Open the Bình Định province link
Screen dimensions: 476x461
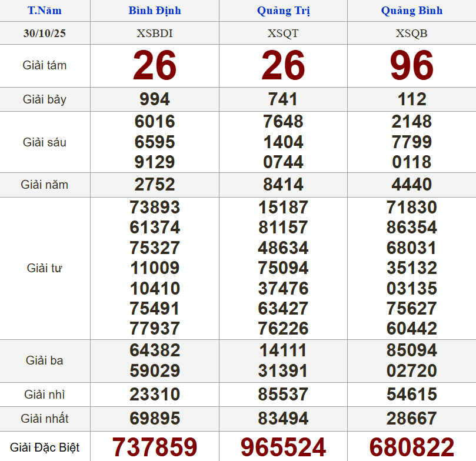coord(155,11)
